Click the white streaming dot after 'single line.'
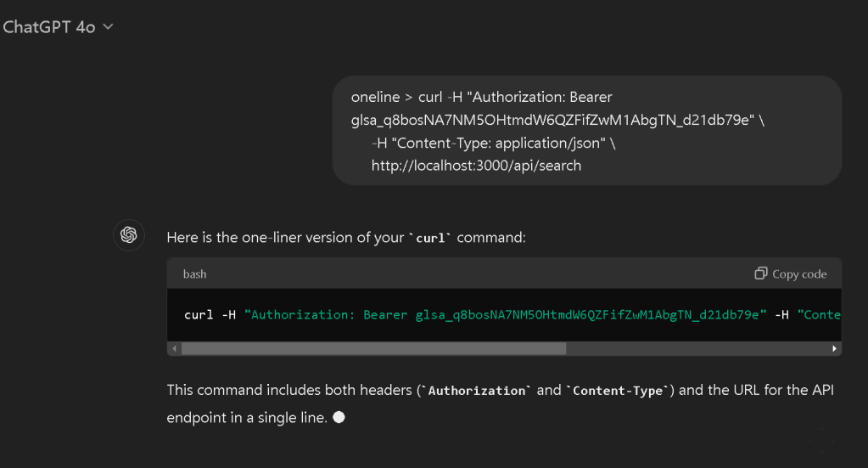 (339, 417)
